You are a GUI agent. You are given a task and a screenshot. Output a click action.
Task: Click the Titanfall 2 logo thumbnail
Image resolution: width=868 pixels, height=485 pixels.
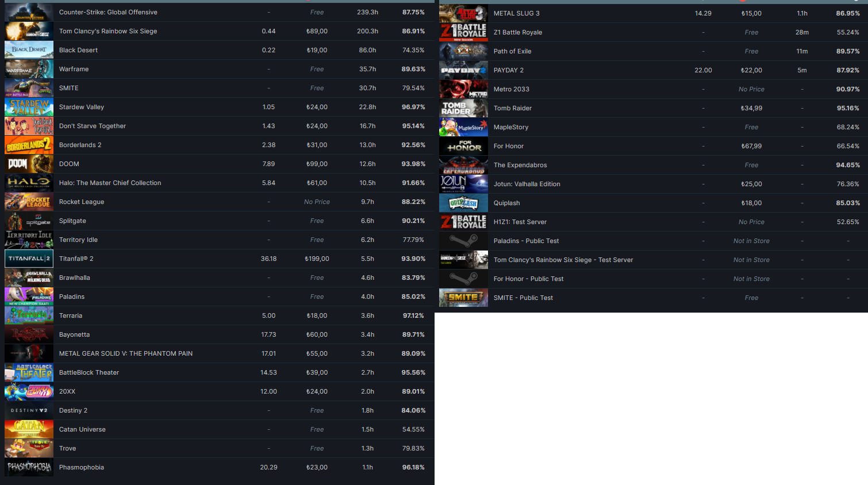coord(29,259)
